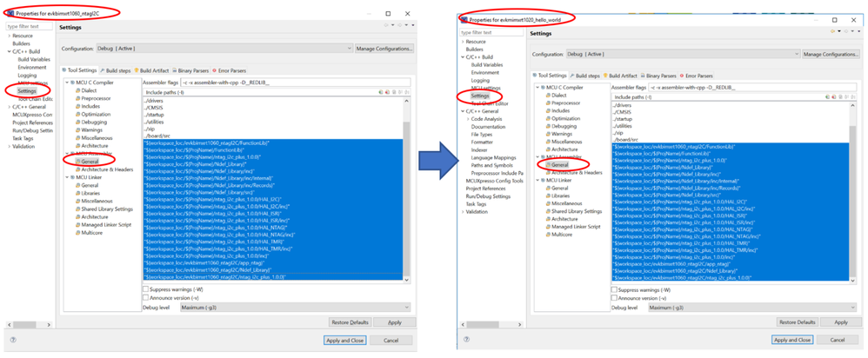The image size is (868, 358).
Task: Switch to Binary Parsers tab in ntagI2C window
Action: click(x=190, y=71)
